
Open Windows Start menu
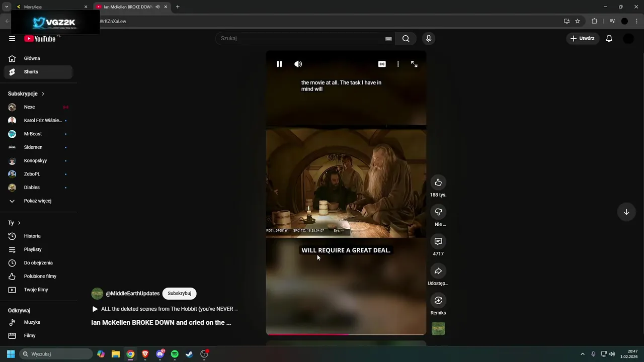click(11, 354)
